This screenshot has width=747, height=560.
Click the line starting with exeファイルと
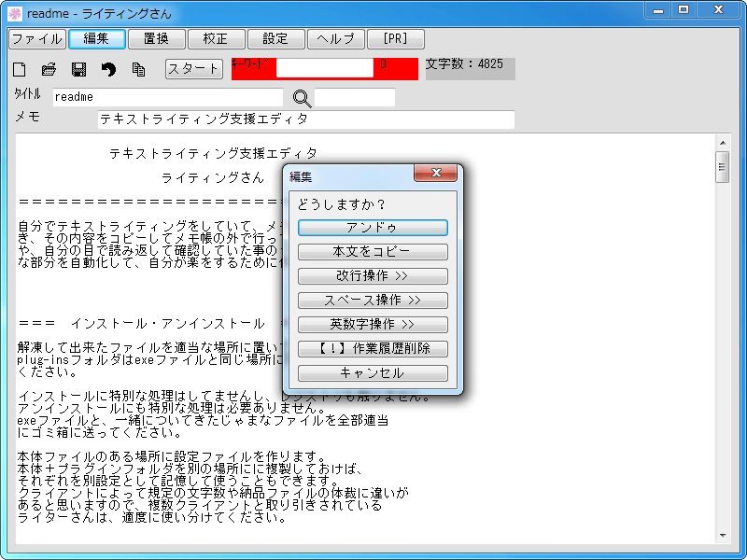tap(203, 421)
